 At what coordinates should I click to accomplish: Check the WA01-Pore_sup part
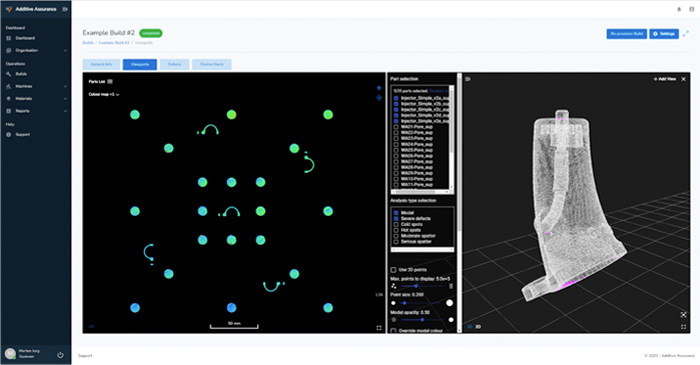[396, 127]
